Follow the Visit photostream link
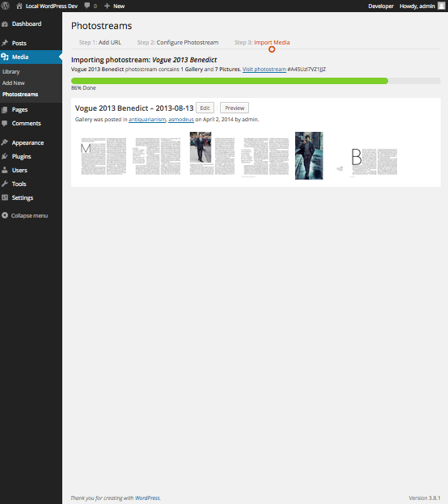Screen dimensions: 448x504 pos(264,69)
